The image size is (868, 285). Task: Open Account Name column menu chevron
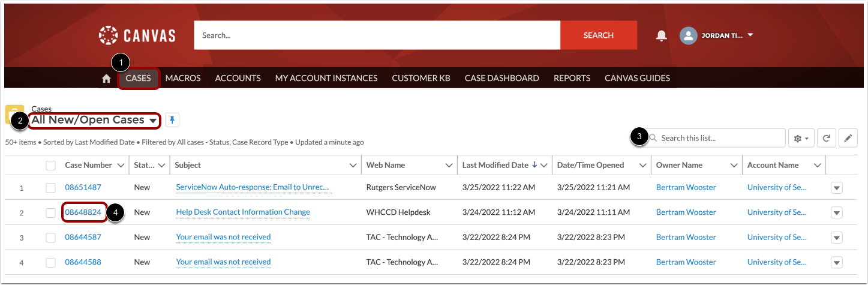click(817, 166)
